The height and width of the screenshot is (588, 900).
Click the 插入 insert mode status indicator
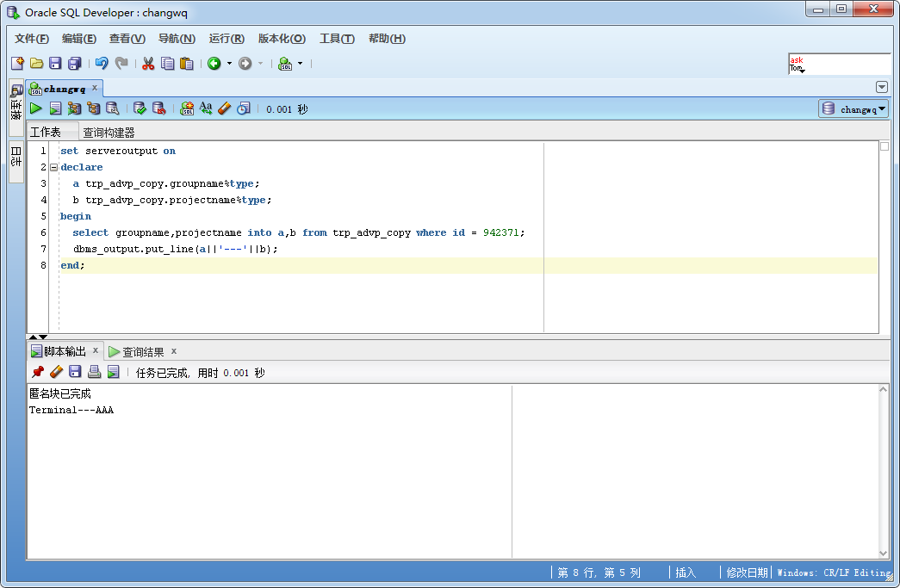[686, 573]
